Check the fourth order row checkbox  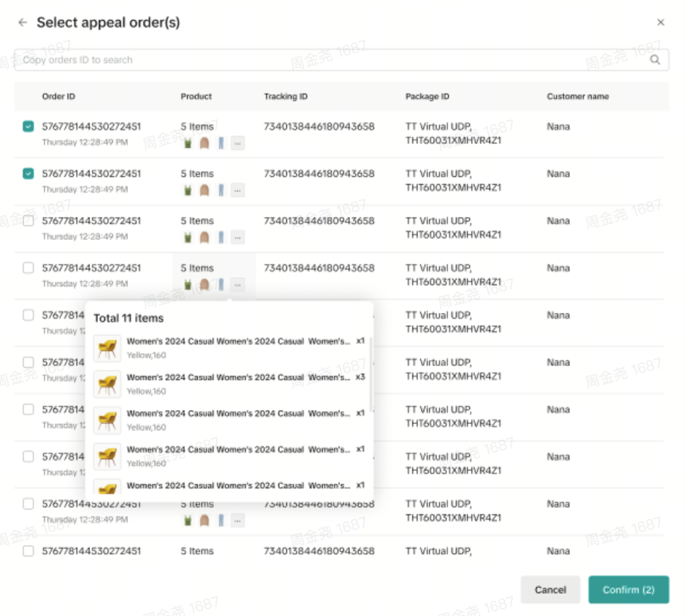28,268
